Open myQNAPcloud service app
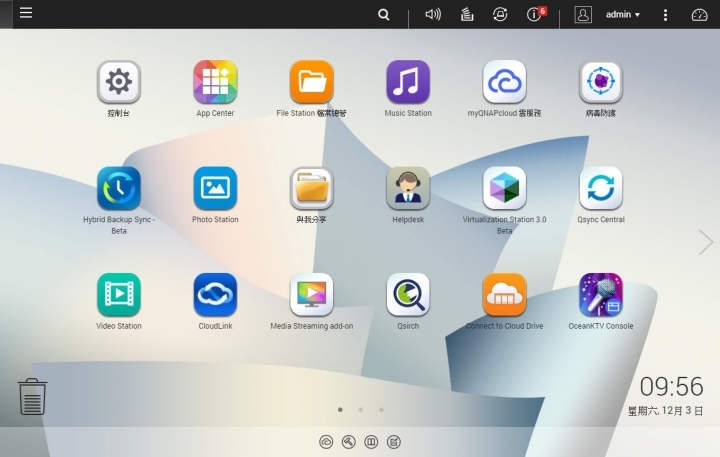Screen dimensions: 720x457 pyautogui.click(x=504, y=82)
